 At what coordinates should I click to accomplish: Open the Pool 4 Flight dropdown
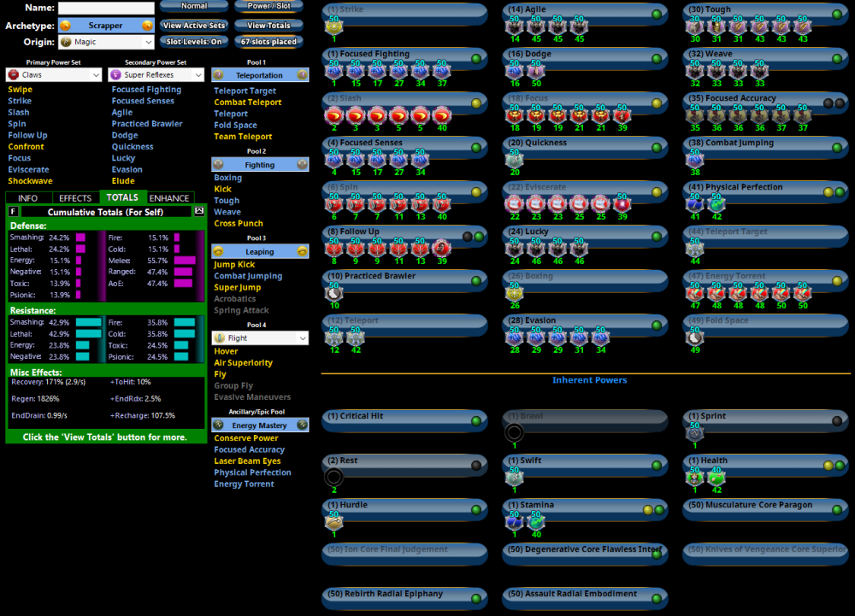pos(260,338)
